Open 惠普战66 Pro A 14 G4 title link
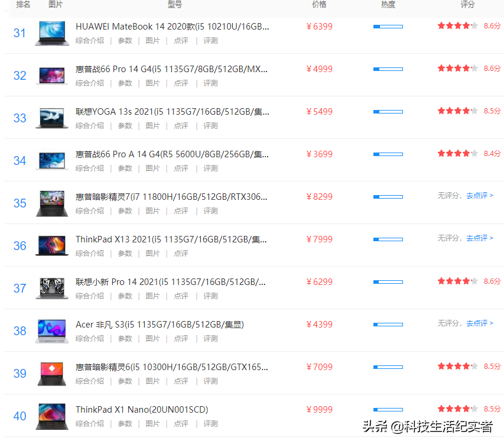 pos(172,154)
